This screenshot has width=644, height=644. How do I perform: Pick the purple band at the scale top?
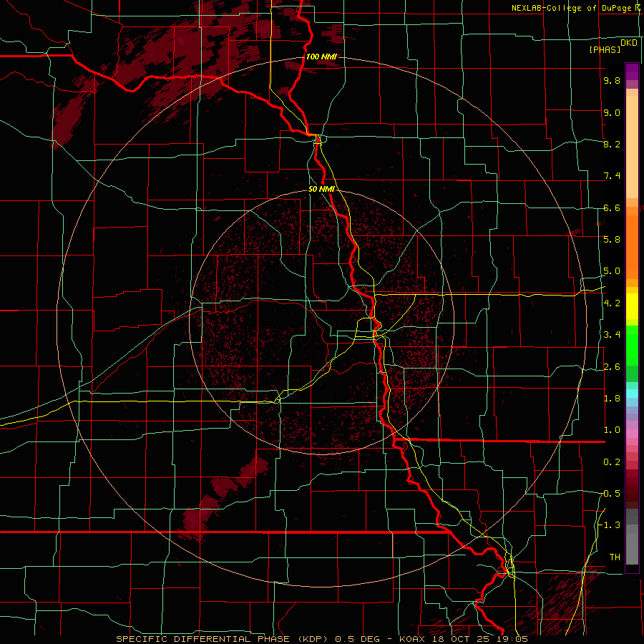tap(632, 72)
